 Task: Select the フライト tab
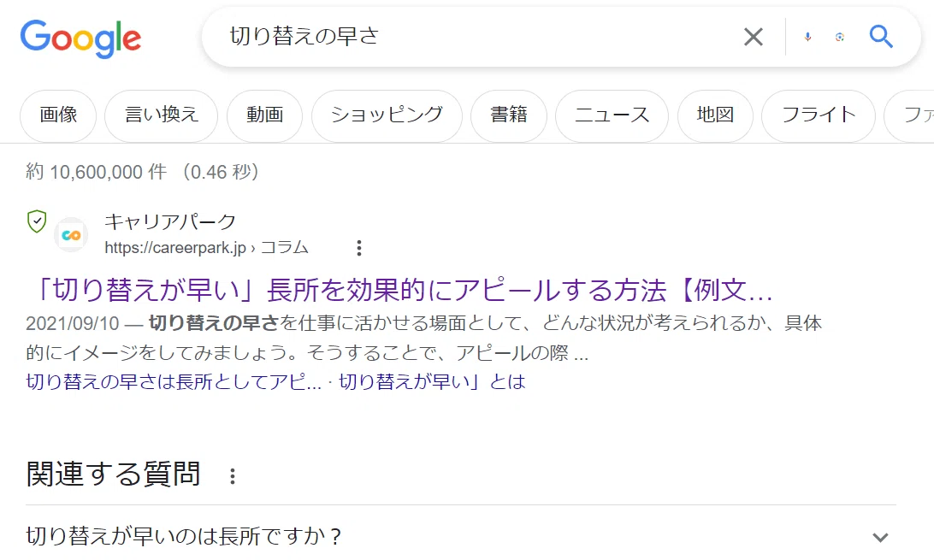[819, 115]
